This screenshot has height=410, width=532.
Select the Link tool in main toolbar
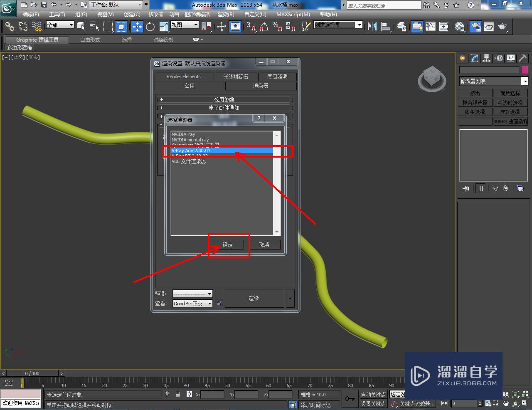tap(9, 27)
